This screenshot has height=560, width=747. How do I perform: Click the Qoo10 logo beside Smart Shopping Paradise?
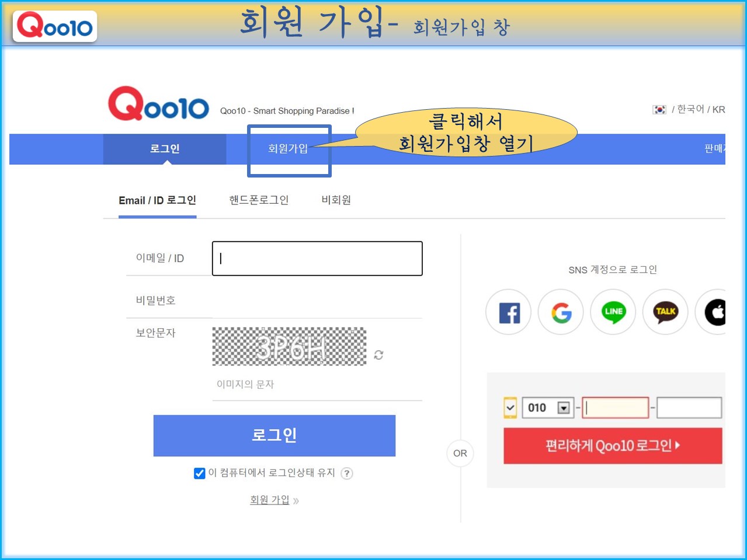tap(158, 104)
